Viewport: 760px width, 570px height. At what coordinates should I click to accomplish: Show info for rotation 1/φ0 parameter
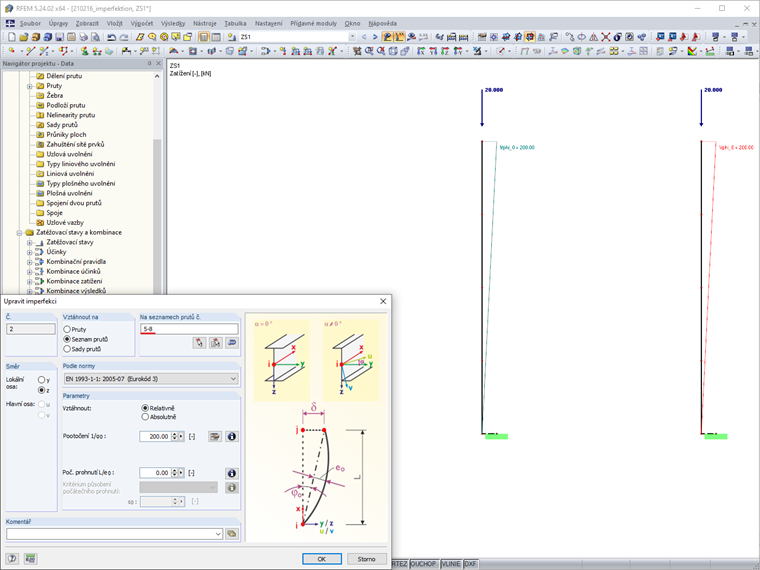[232, 436]
